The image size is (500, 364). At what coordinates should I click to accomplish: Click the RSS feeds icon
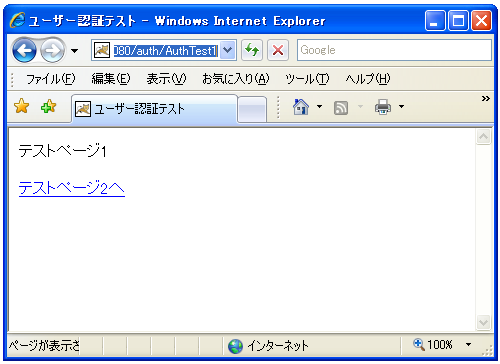(341, 108)
